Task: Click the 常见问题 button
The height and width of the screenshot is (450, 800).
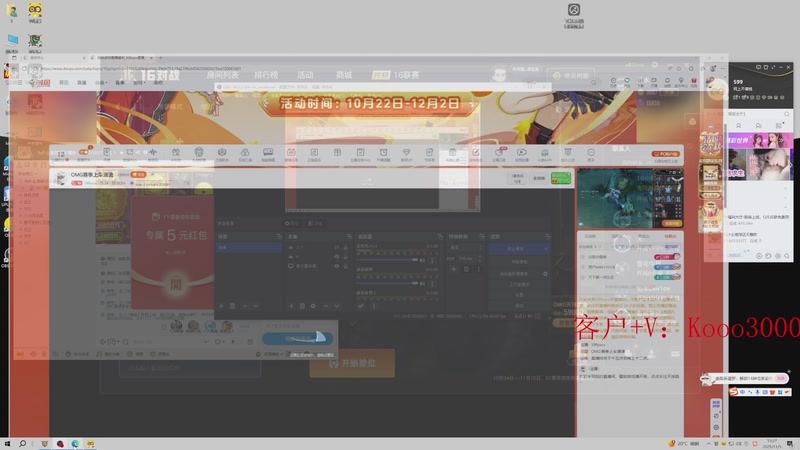Action: (571, 76)
